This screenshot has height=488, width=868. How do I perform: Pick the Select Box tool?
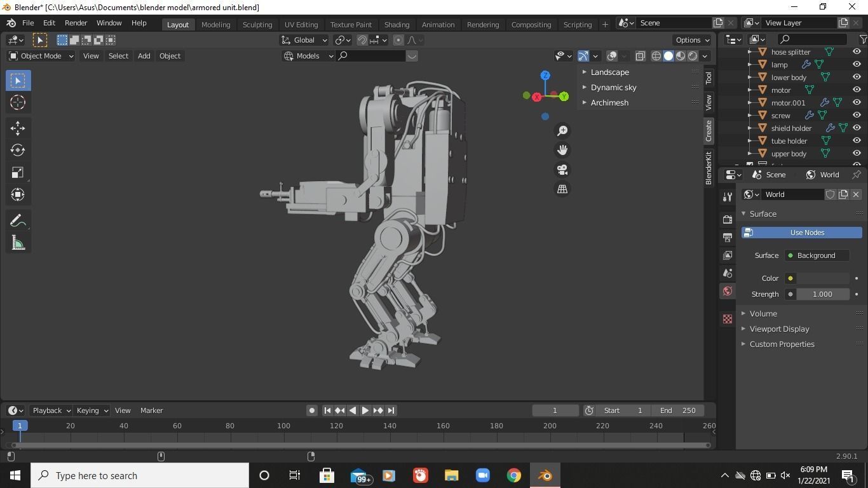coord(18,81)
